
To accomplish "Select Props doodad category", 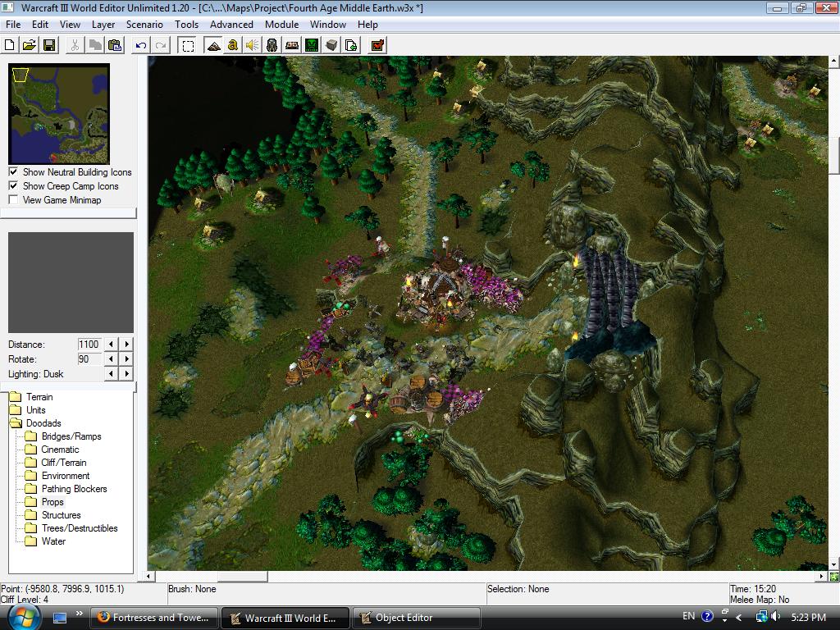I will (x=52, y=502).
